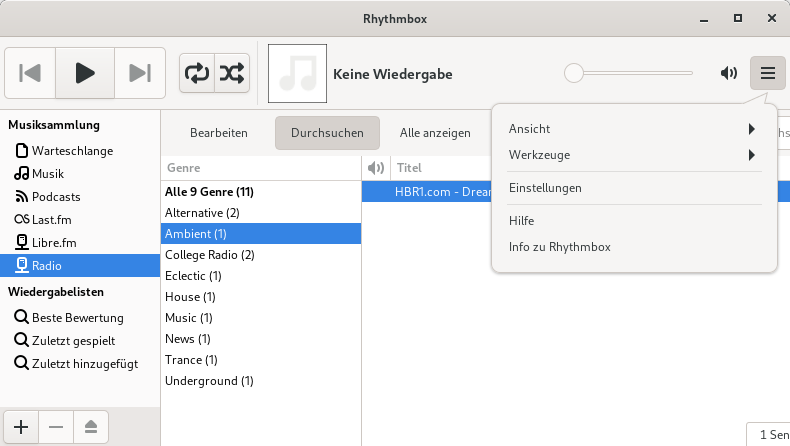
Task: Open the Zuletzt gespielt playlist
Action: 80,341
